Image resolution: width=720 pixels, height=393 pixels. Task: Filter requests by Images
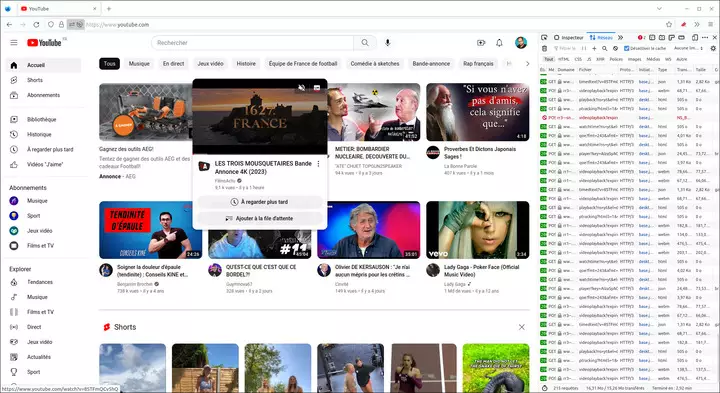pos(635,59)
